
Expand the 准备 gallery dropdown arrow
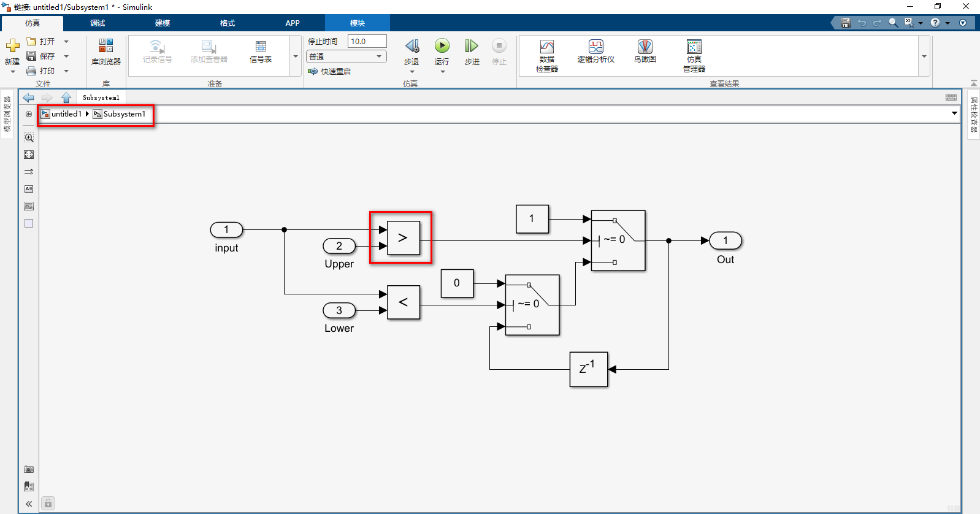click(296, 56)
